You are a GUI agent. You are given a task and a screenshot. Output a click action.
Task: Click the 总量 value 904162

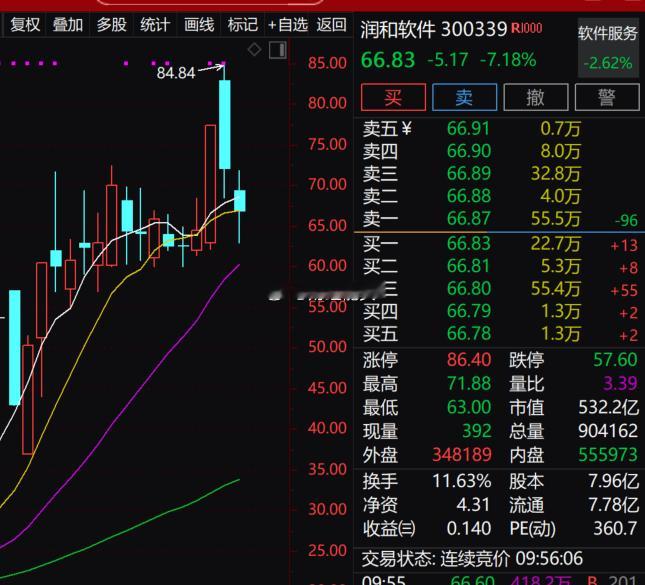click(x=608, y=431)
